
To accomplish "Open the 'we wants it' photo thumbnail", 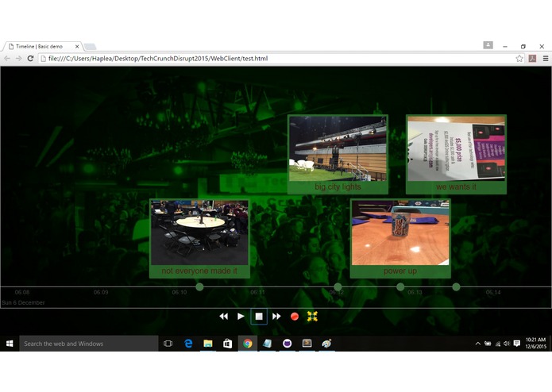I will tap(456, 148).
